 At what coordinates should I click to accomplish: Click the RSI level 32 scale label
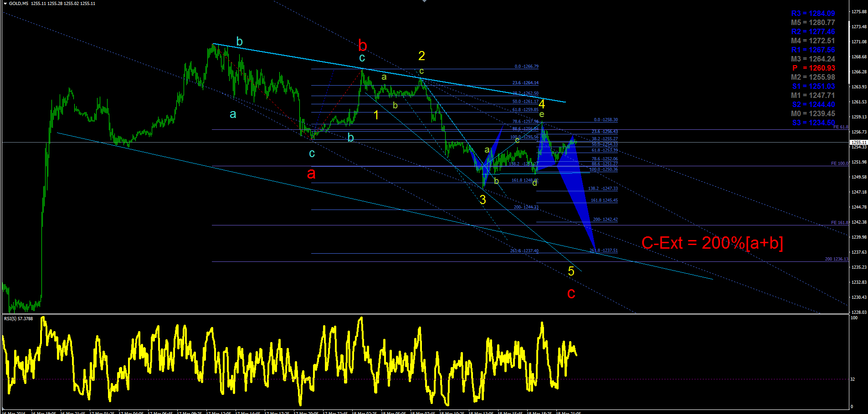853,379
